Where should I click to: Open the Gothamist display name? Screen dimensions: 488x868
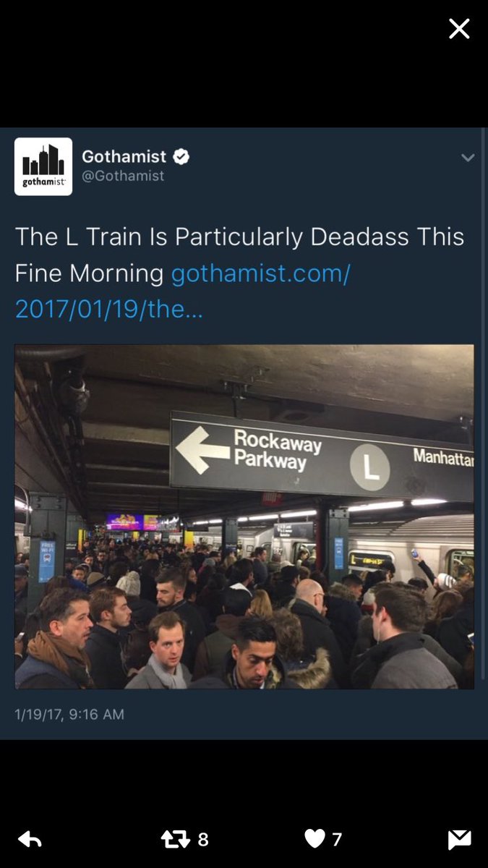124,156
